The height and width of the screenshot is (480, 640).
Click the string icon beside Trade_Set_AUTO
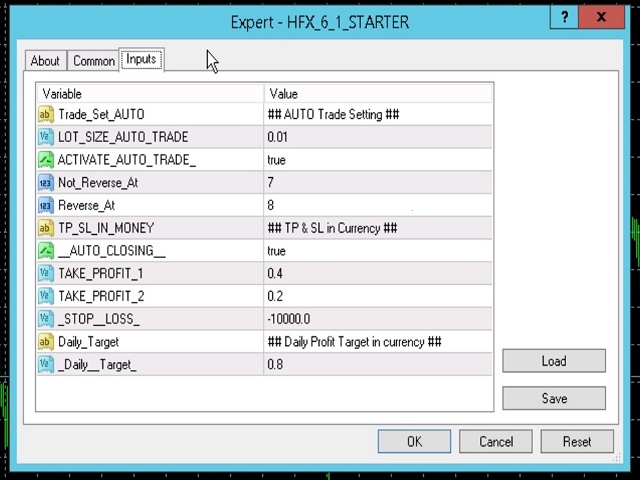pos(46,115)
